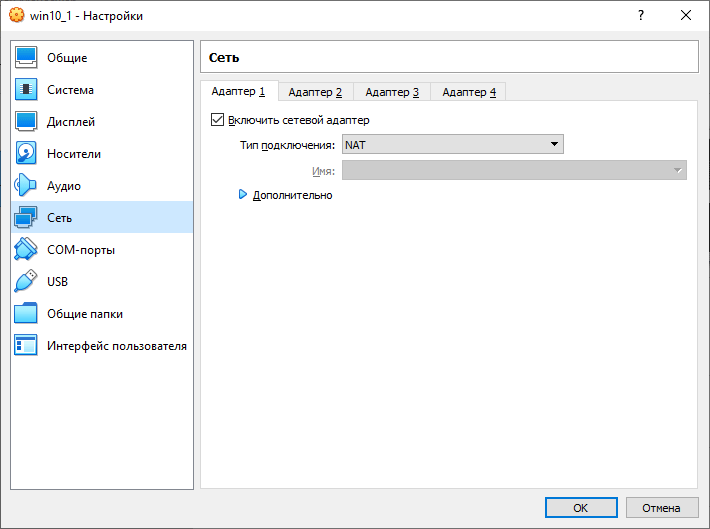This screenshot has height=529, width=710.
Task: Open the Аудио speaker icon
Action: [x=26, y=185]
